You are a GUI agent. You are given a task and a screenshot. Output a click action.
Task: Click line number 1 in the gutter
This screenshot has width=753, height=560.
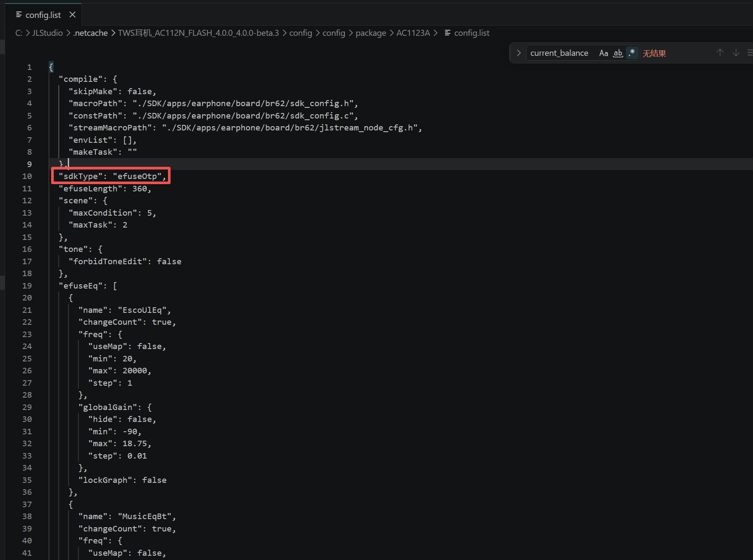click(x=29, y=67)
